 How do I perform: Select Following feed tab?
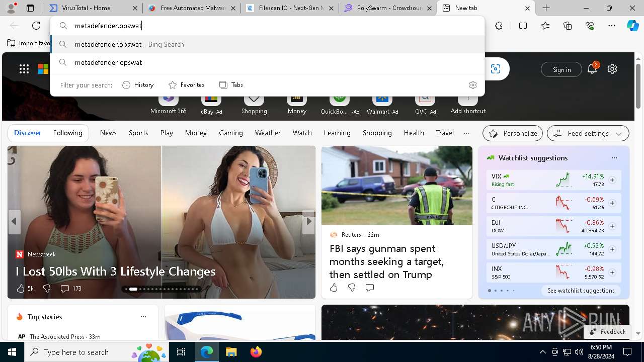coord(67,133)
